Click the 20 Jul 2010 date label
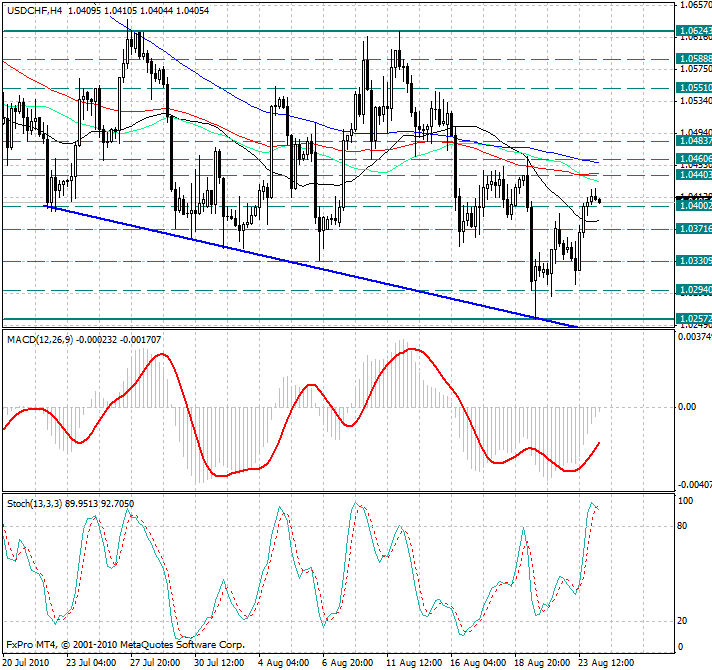This screenshot has width=712, height=670. (x=25, y=663)
